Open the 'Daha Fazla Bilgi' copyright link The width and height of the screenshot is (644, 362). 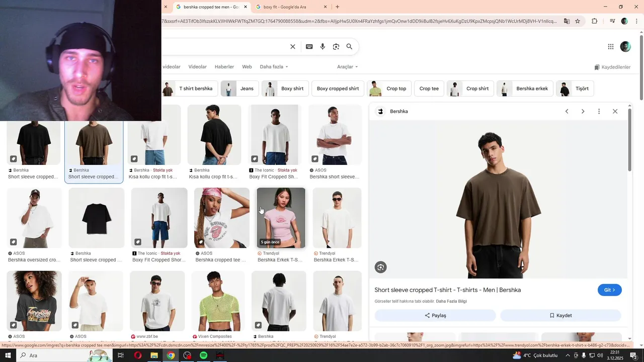(x=451, y=302)
